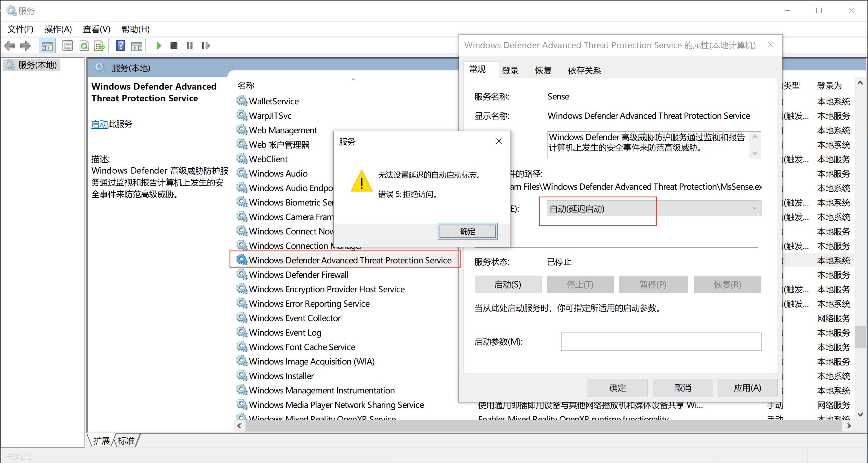
Task: Select the Windows Event Collector gear icon
Action: pos(242,317)
